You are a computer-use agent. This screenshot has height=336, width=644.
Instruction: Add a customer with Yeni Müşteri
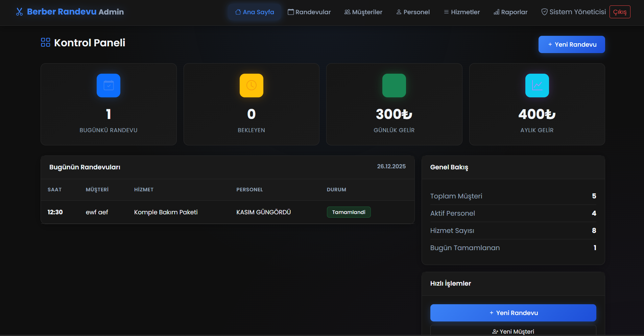pyautogui.click(x=513, y=331)
